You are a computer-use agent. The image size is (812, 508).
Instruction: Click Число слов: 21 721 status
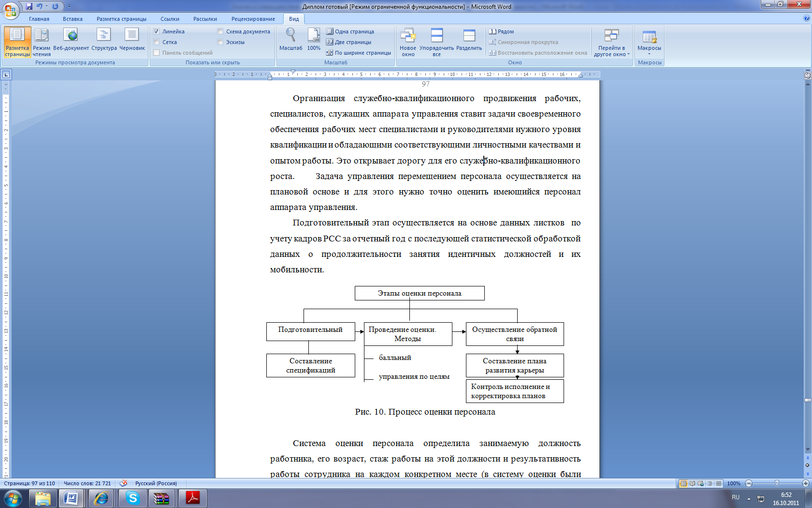(x=87, y=483)
